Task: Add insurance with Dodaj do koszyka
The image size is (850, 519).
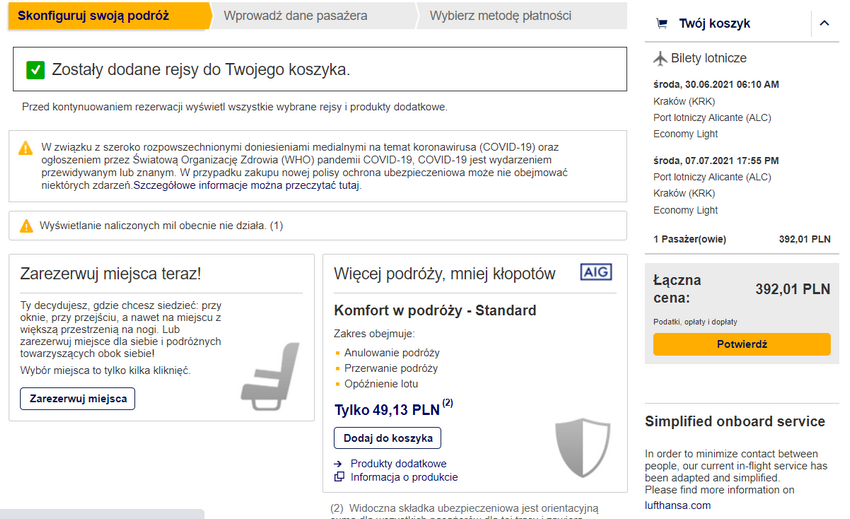Action: (388, 438)
